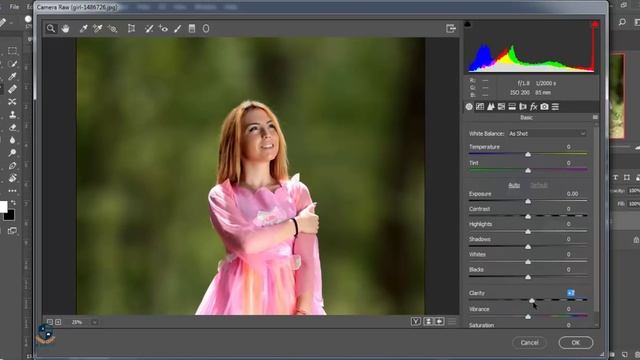Pick the White Balance eyedropper tool
Image resolution: width=640 pixels, height=360 pixels.
(84, 29)
